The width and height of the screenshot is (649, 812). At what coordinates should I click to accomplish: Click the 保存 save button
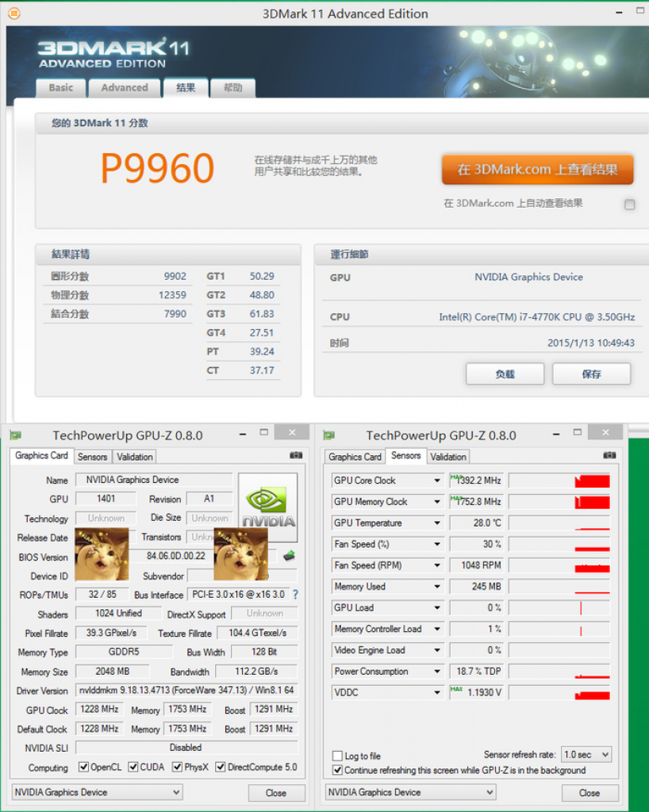click(592, 374)
